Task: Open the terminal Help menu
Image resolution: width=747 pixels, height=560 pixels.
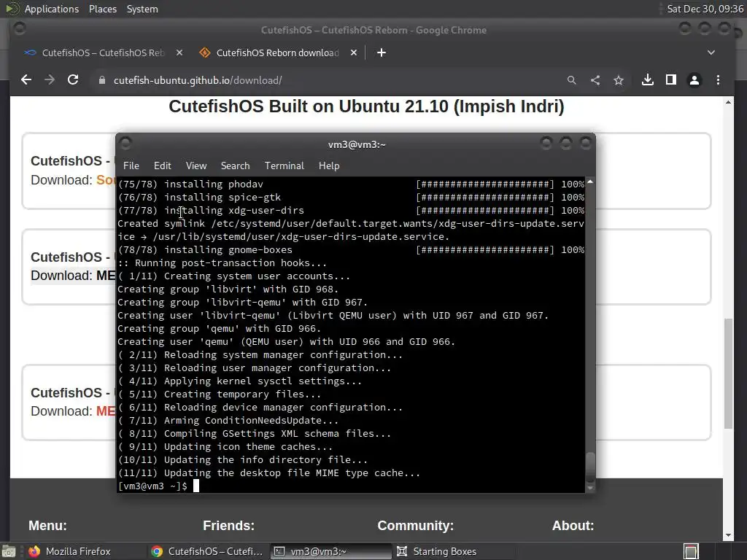Action: [329, 166]
